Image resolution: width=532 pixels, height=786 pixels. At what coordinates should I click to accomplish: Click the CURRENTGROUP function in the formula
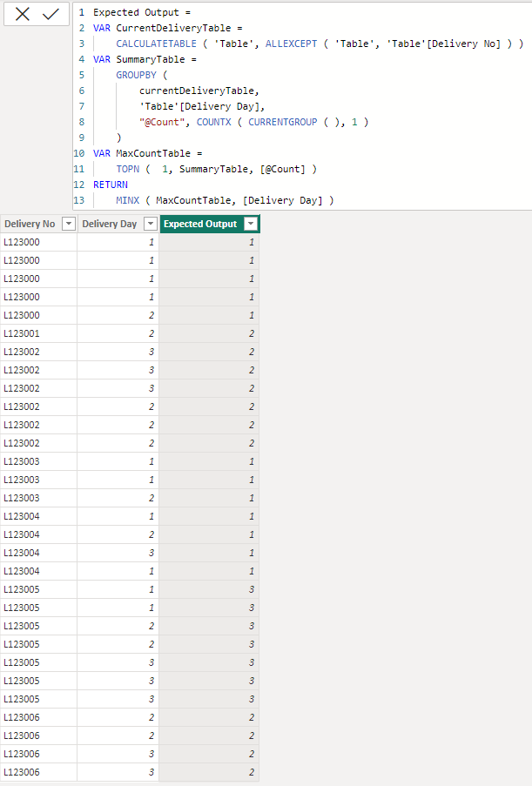283,122
